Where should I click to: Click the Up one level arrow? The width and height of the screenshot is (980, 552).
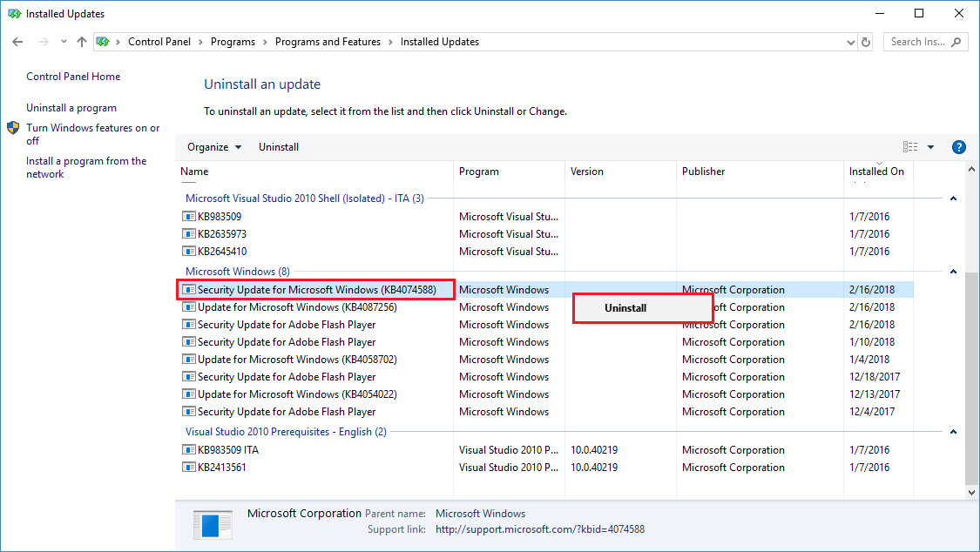click(82, 42)
